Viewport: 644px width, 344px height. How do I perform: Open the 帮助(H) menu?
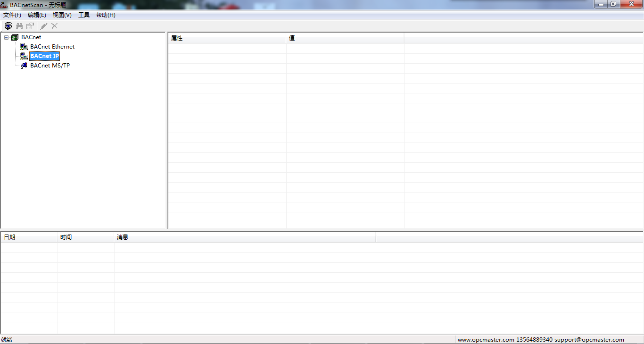point(106,15)
